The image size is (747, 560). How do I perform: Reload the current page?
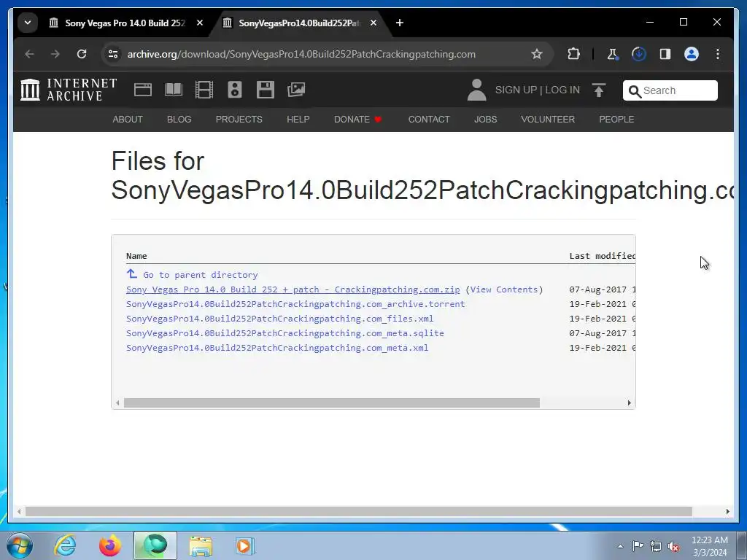coord(82,54)
